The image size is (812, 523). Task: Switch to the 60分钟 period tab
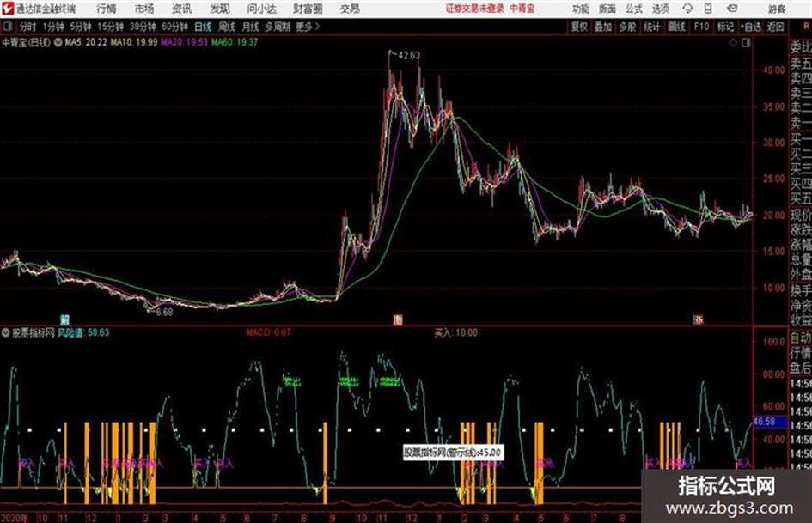[x=174, y=27]
